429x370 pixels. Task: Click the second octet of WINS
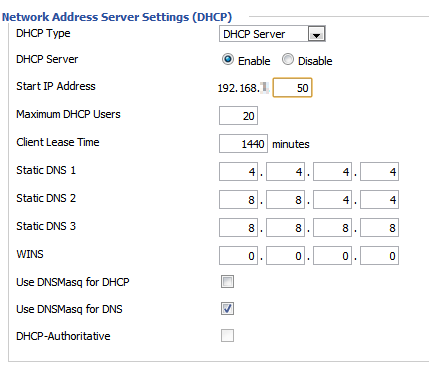point(285,256)
